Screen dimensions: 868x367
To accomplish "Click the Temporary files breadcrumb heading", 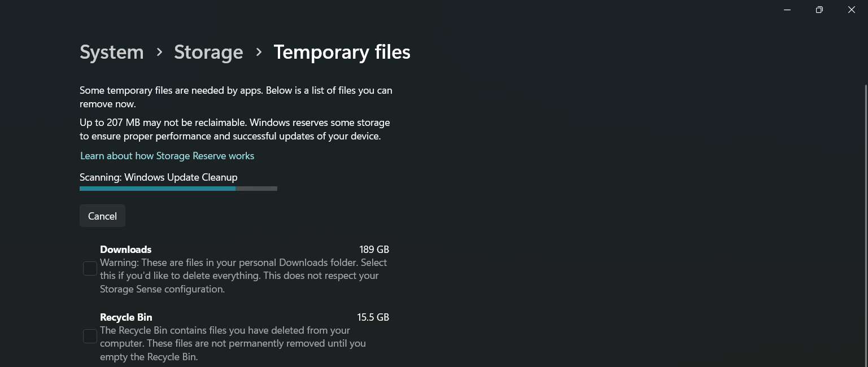I will point(342,52).
